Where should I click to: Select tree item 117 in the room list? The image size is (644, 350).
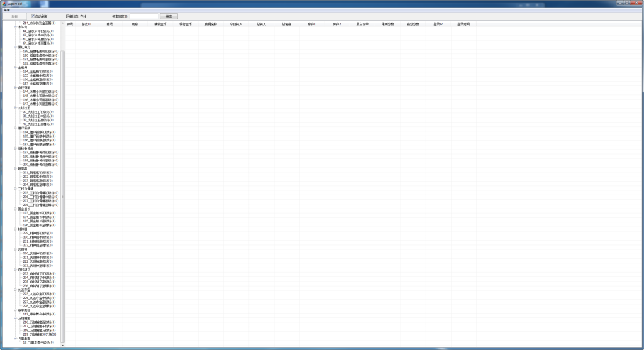(39, 314)
